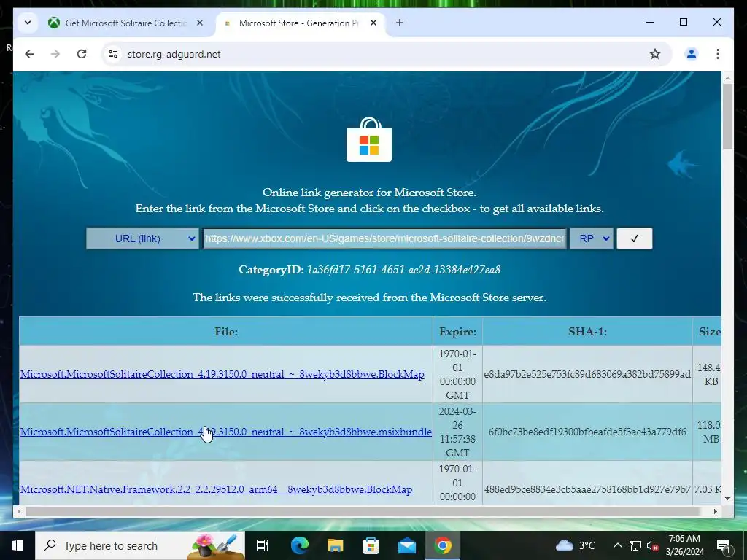Click the vertical scrollbar thumb

(727, 116)
